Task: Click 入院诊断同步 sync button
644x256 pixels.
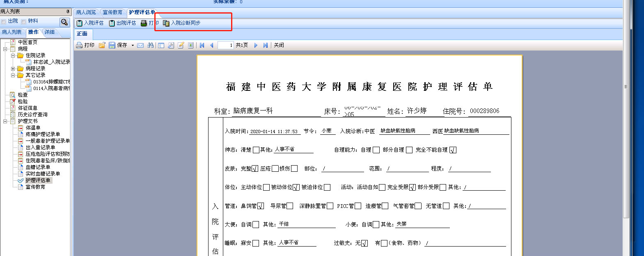Action: tap(182, 23)
